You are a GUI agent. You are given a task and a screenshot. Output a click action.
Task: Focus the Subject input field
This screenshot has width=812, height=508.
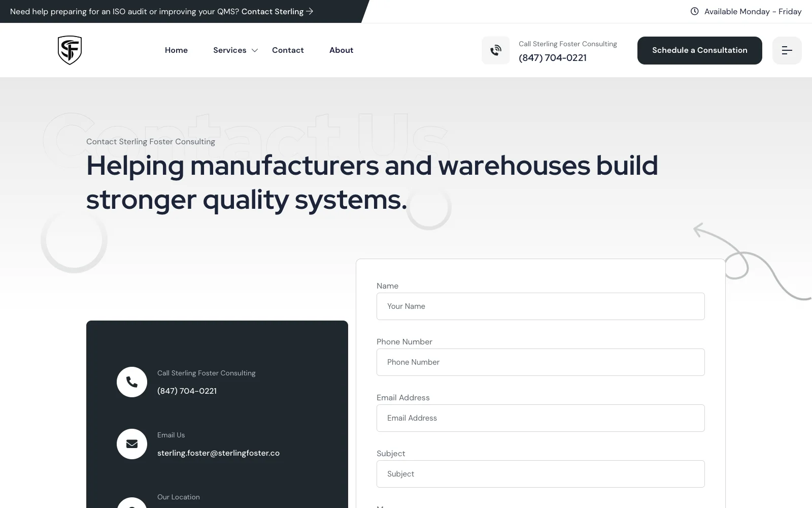click(540, 474)
